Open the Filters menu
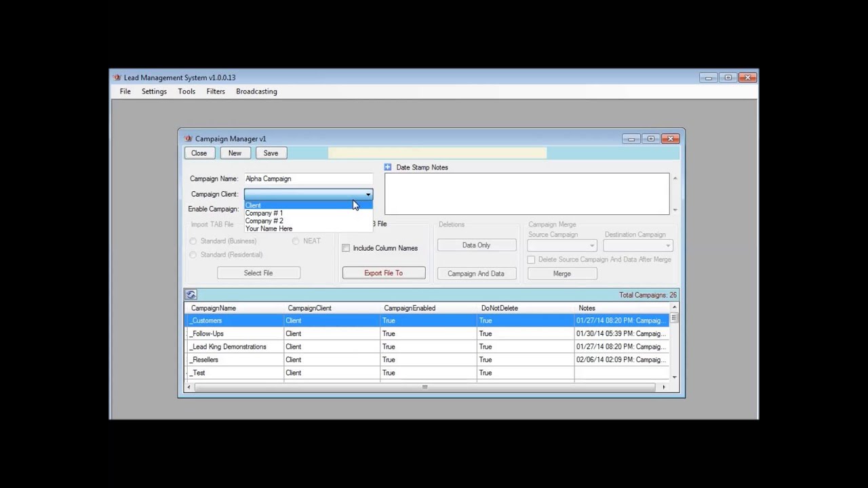Screen dimensions: 868x488 [216, 91]
